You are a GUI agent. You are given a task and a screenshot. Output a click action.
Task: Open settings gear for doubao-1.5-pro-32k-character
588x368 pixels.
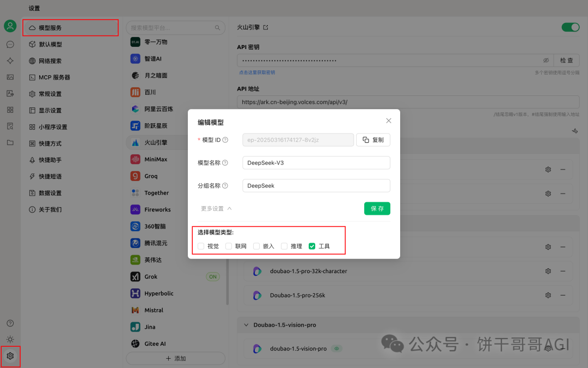pos(548,271)
